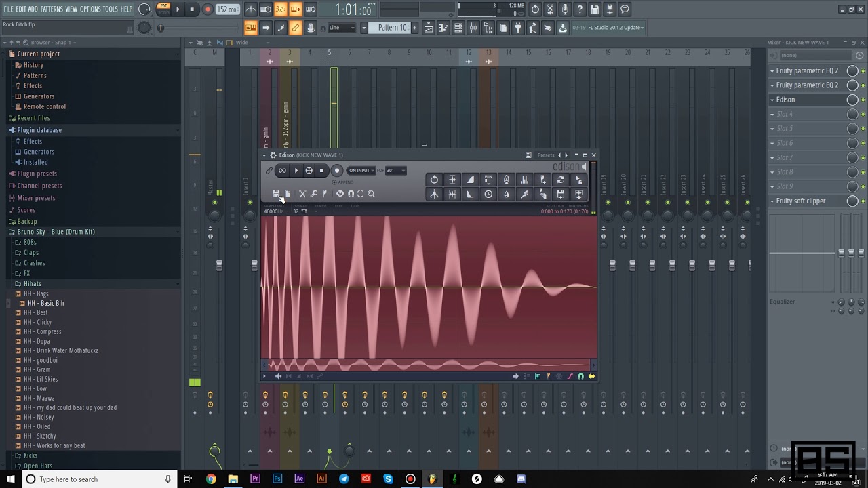Click the Edison normalize button icon
Image resolution: width=868 pixels, height=488 pixels.
(x=452, y=180)
